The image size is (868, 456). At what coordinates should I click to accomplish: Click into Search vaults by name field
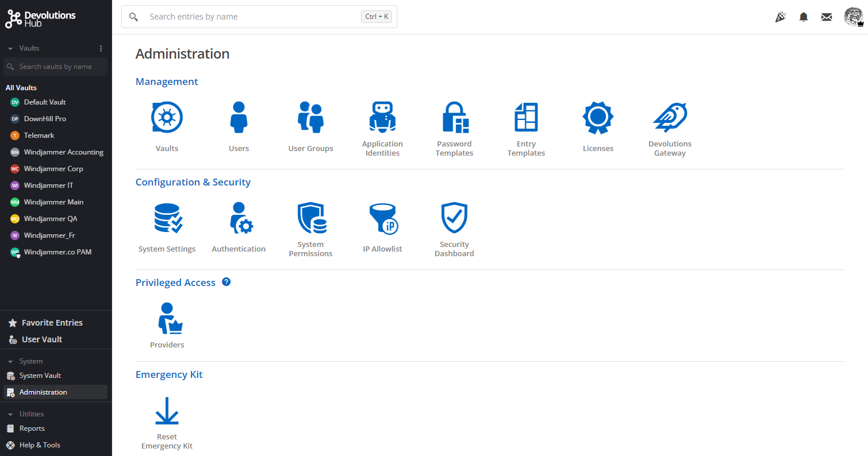pyautogui.click(x=55, y=67)
